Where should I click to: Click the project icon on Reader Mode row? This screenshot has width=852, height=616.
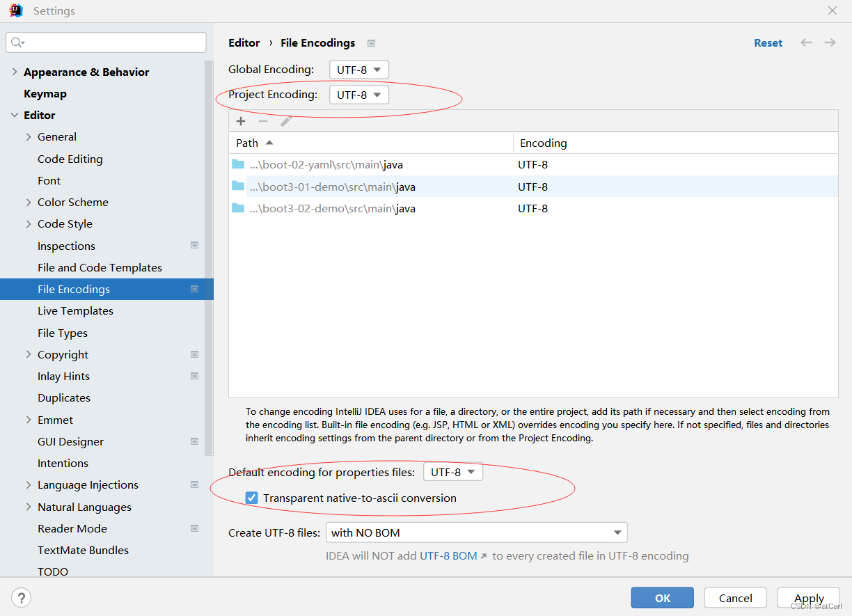click(195, 528)
